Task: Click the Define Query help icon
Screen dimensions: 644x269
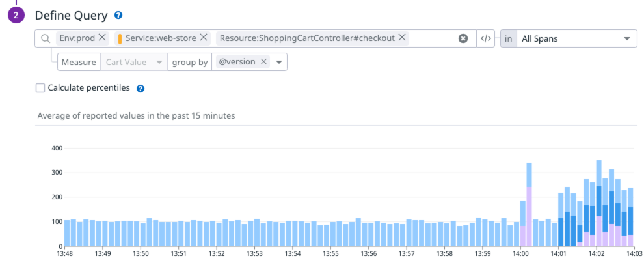Action: [118, 16]
